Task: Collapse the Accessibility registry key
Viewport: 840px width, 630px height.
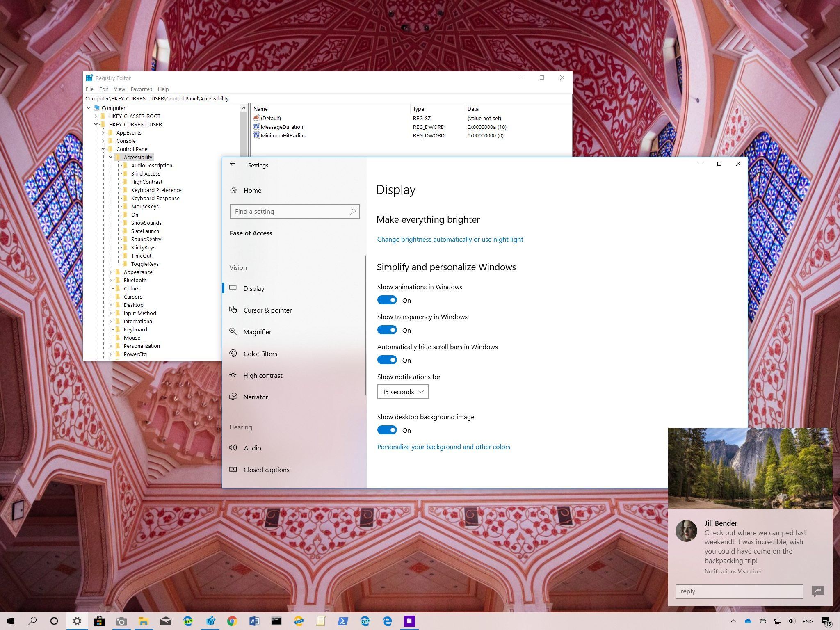Action: (110, 157)
